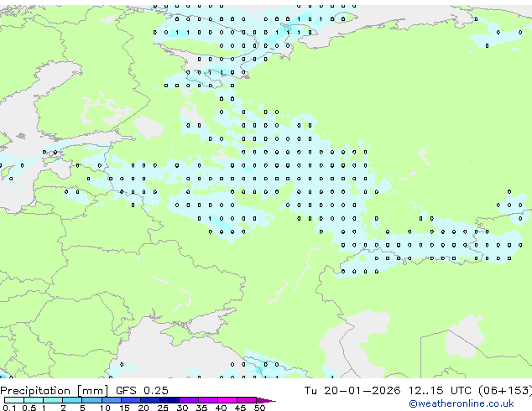Pick the 10–15 mm blue legend box
This screenshot has height=411, width=532.
pos(111,400)
